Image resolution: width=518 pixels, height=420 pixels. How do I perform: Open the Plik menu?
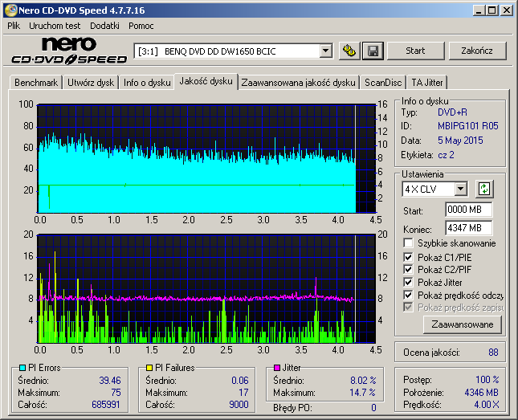pyautogui.click(x=14, y=26)
